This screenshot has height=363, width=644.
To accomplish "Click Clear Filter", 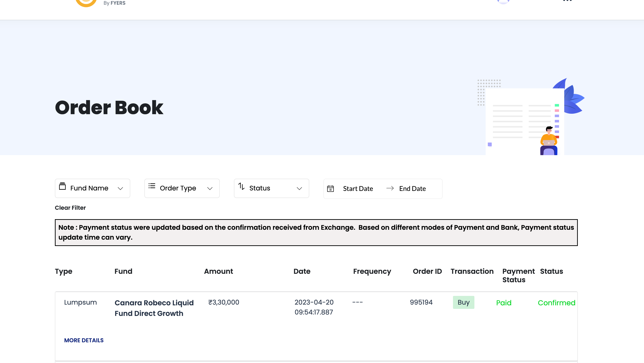I will click(x=70, y=208).
